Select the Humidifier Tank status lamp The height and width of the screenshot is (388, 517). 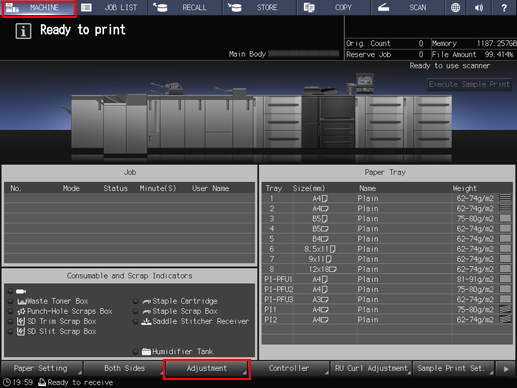[135, 352]
